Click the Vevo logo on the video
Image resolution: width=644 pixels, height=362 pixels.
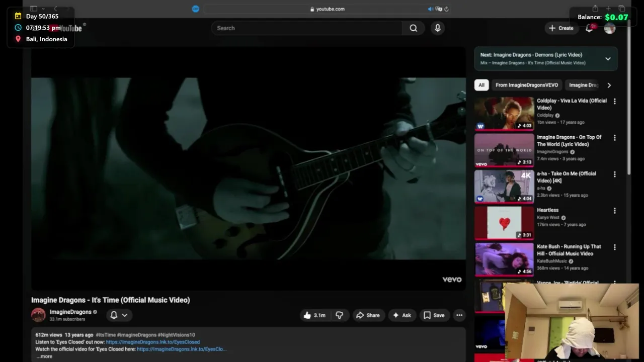(452, 280)
